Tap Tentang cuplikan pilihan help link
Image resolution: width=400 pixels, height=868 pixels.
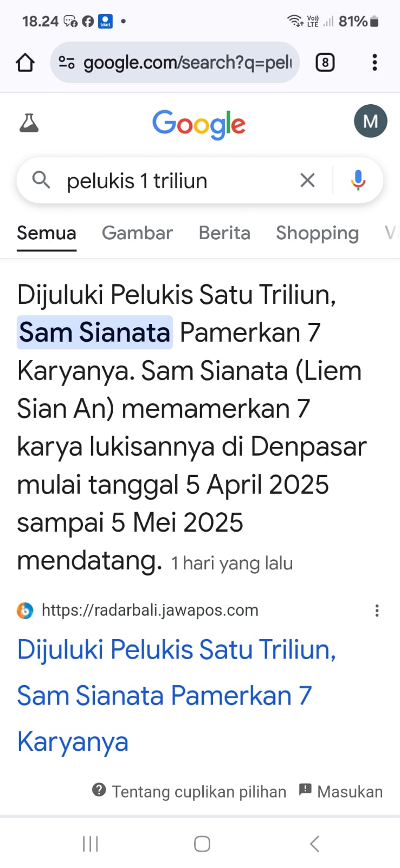pos(190,792)
